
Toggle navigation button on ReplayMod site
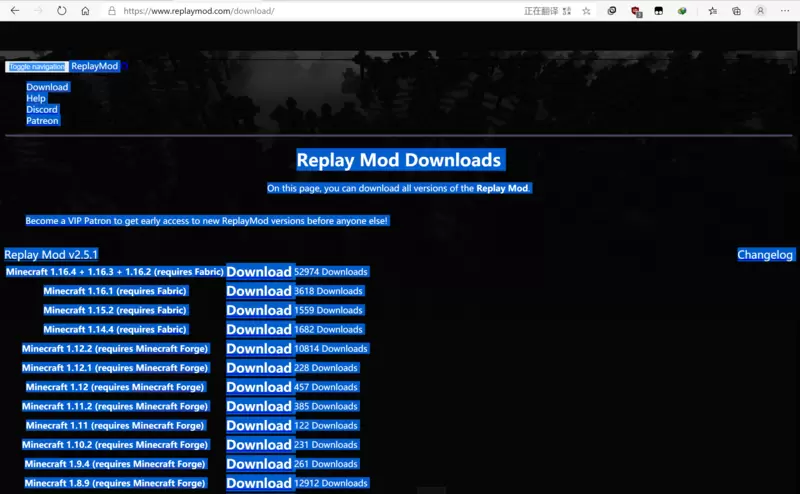click(37, 67)
